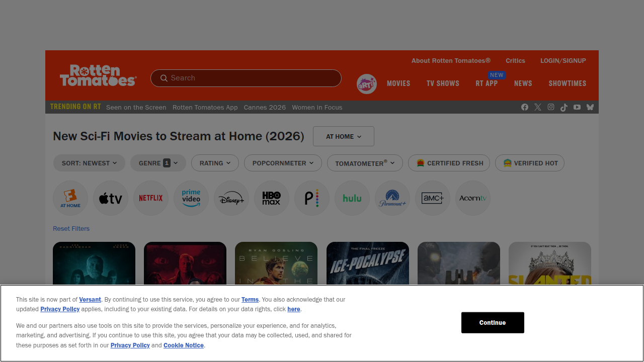Screen dimensions: 644x362
Task: Click the search magnifier icon
Action: [x=164, y=78]
